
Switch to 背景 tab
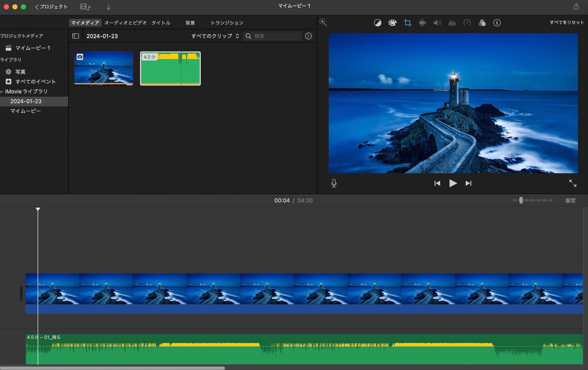tap(190, 23)
